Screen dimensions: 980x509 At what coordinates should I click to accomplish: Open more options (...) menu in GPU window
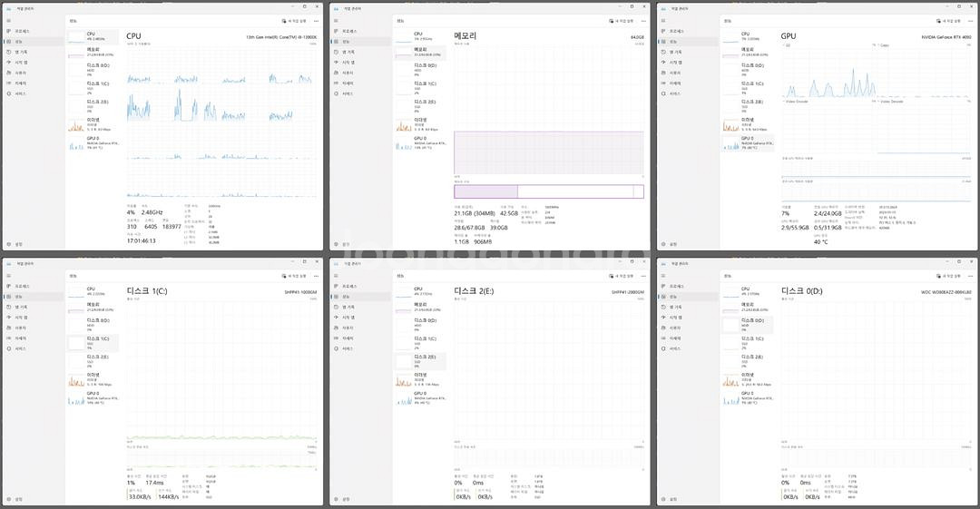(971, 21)
